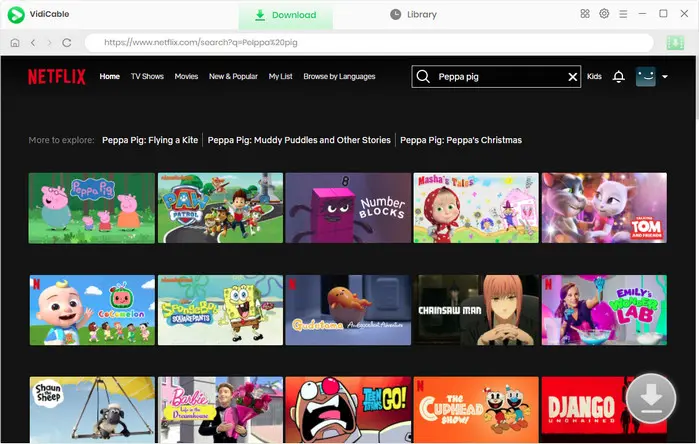Screen dimensions: 699x444
Task: Switch to the Library tab
Action: [x=413, y=15]
